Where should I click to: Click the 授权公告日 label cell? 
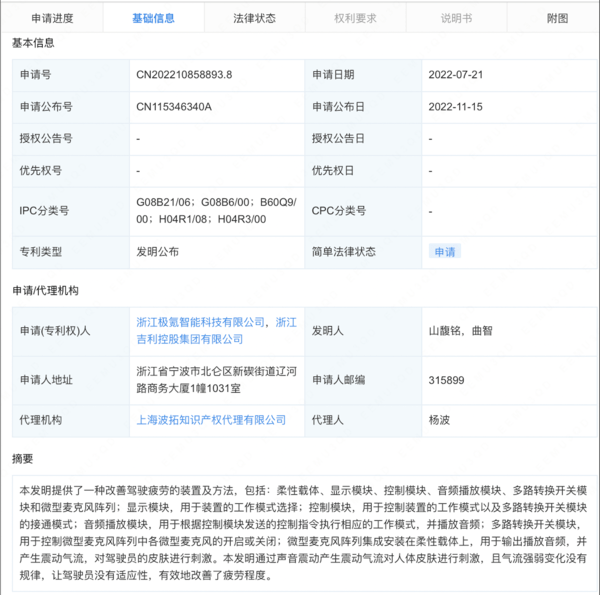point(363,139)
